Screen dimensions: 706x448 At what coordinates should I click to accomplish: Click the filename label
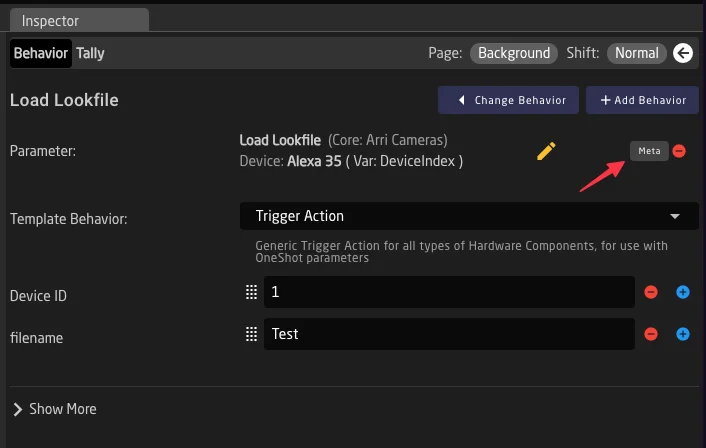(x=36, y=338)
